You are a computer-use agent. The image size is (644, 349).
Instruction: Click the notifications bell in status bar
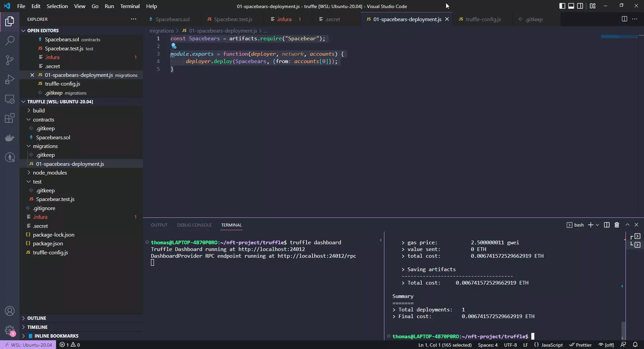pos(635,345)
